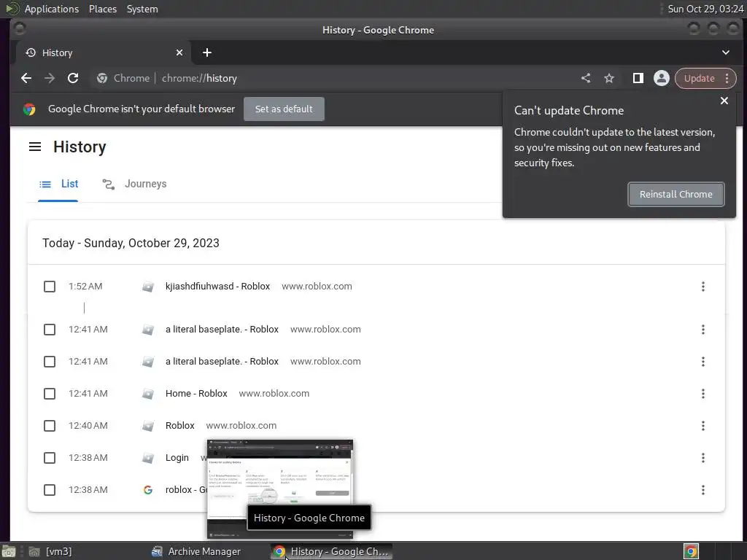747x560 pixels.
Task: Open the kjiashdfiuhwasd - Roblox history link
Action: (x=217, y=286)
